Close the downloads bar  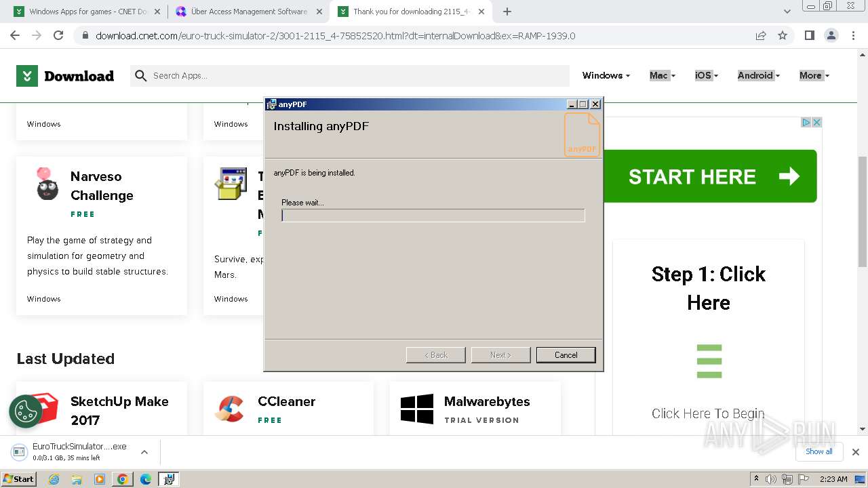tap(856, 452)
